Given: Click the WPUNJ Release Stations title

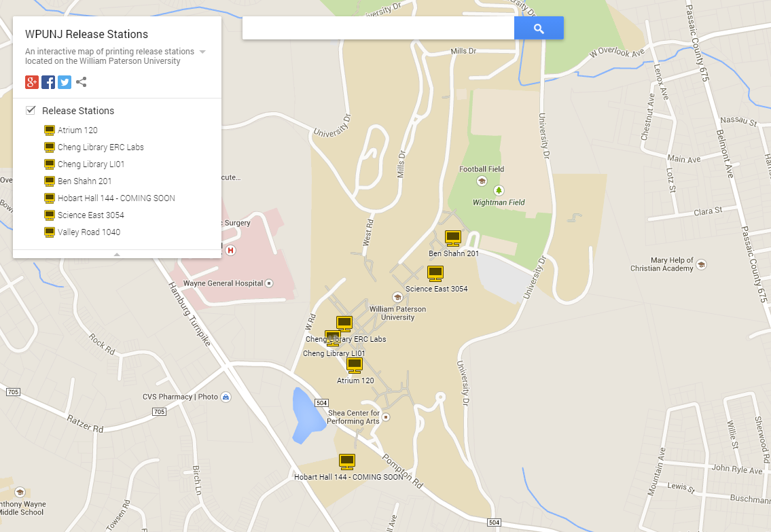Looking at the screenshot, I should (86, 34).
